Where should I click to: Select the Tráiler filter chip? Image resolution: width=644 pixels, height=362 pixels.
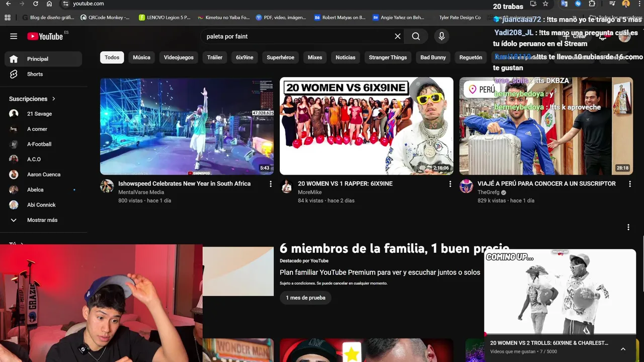[x=215, y=57]
